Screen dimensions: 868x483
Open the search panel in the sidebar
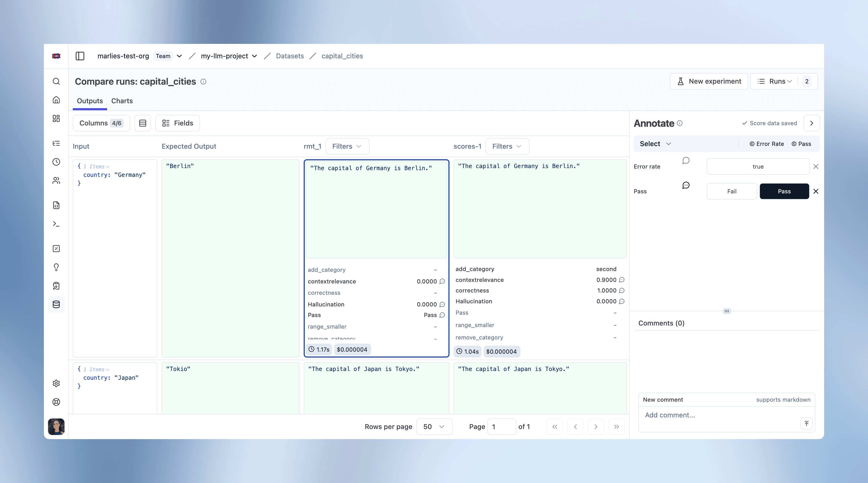[56, 81]
